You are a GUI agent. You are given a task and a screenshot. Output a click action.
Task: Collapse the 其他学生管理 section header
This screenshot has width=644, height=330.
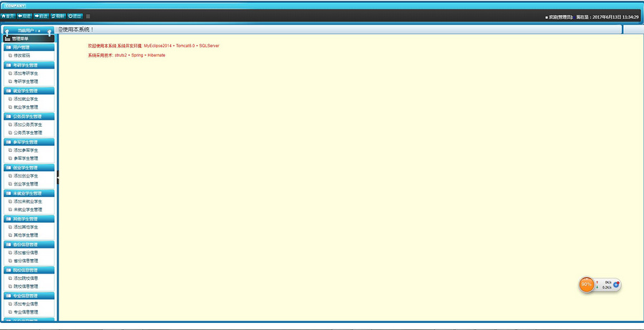pos(29,219)
